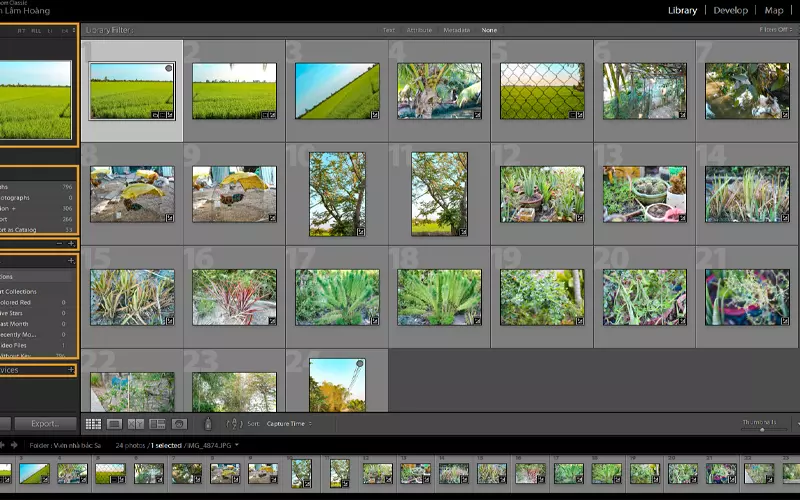Screen dimensions: 800x500
Task: Click the Navigator rice field preview image
Action: point(36,99)
